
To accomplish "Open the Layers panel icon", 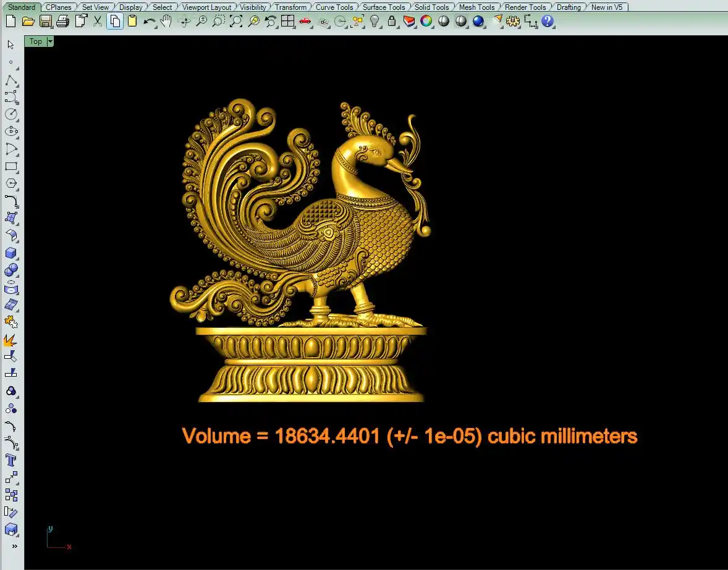I will [409, 22].
